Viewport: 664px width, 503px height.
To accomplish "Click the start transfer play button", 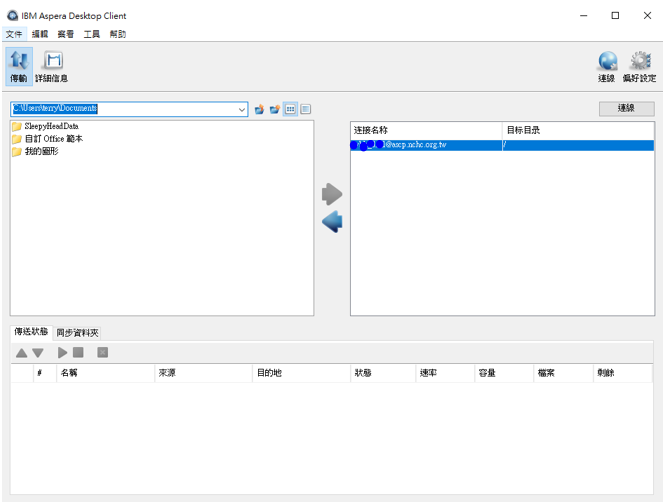I will tap(63, 353).
